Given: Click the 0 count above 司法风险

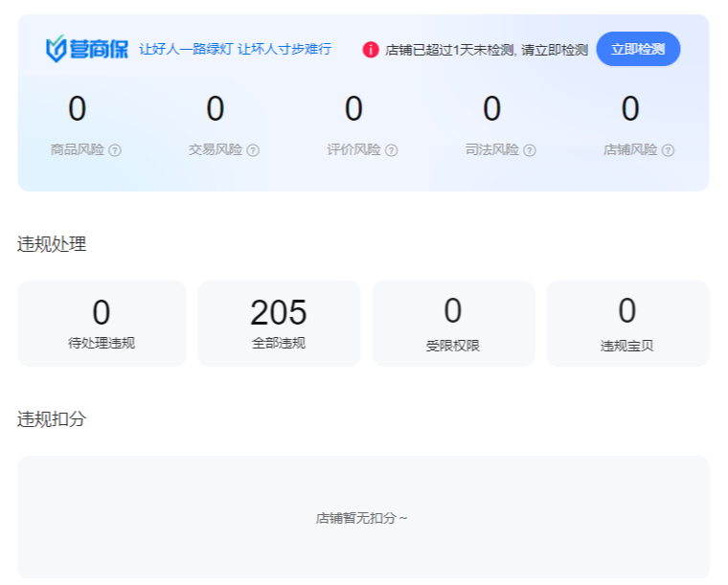Looking at the screenshot, I should [x=492, y=108].
